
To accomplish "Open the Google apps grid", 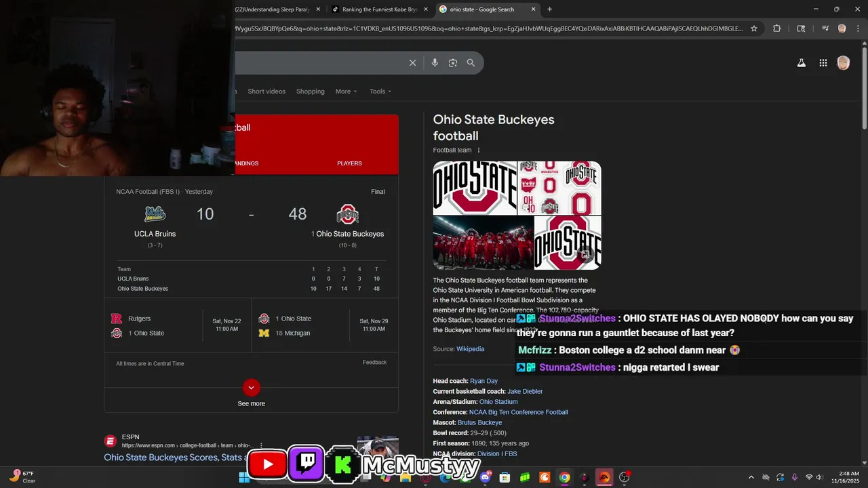I will click(x=823, y=63).
